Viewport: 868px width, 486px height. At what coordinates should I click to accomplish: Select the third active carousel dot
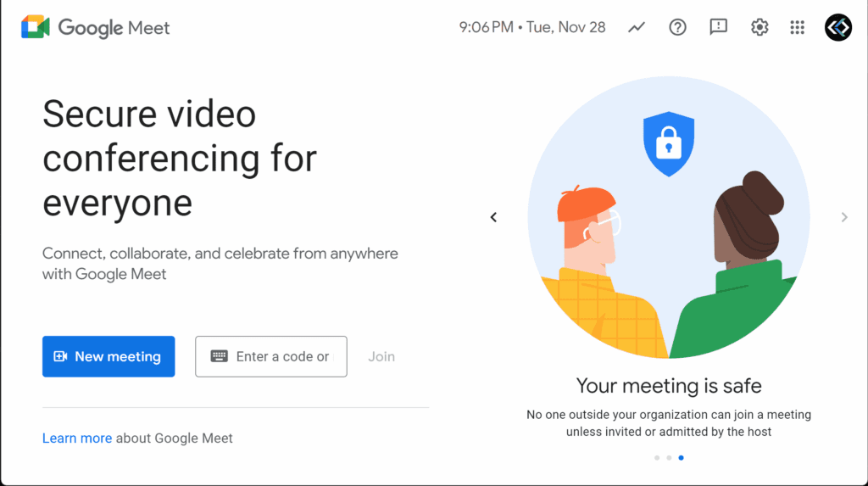coord(682,458)
